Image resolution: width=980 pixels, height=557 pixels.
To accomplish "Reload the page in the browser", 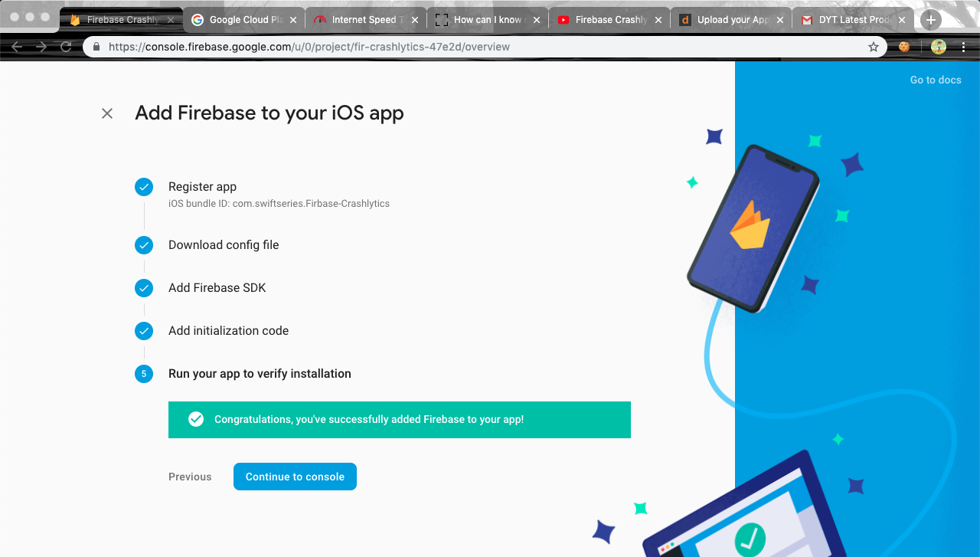I will pyautogui.click(x=66, y=47).
